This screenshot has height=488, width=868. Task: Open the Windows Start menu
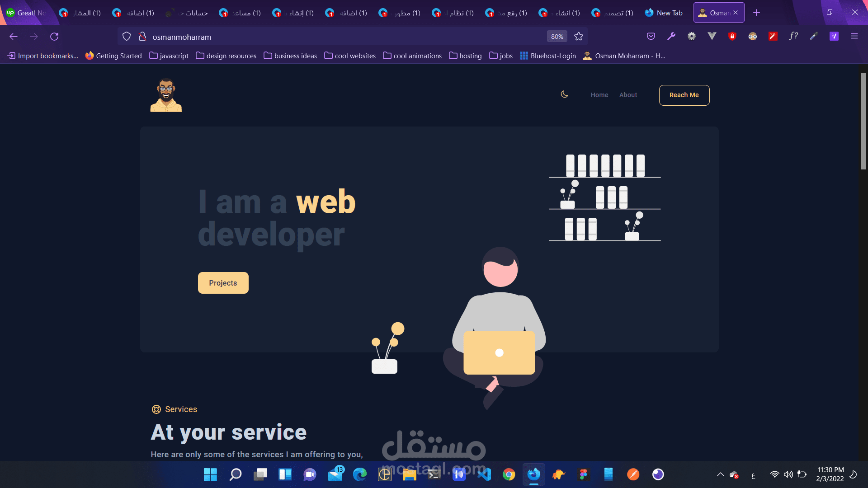(210, 474)
